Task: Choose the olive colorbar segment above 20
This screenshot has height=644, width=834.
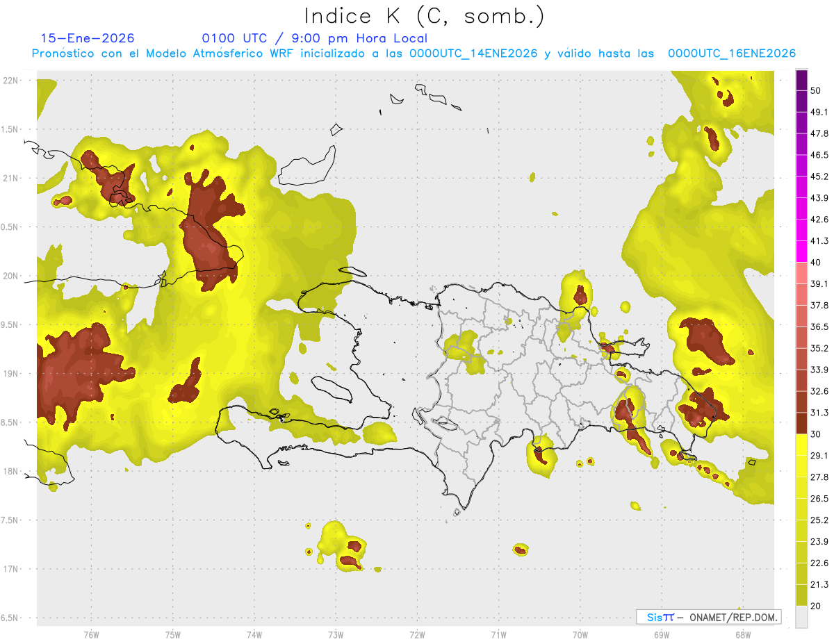Action: [802, 595]
